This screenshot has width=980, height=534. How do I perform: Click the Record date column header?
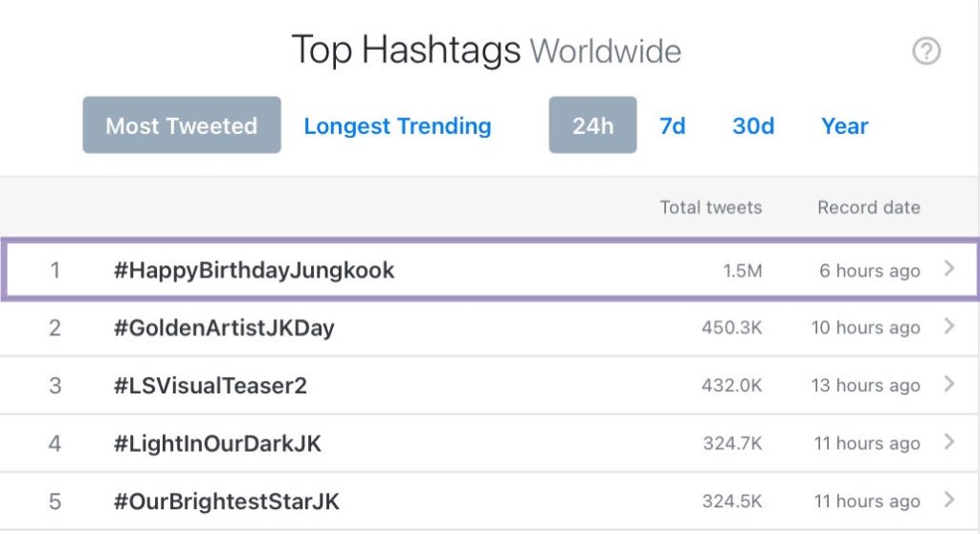869,207
